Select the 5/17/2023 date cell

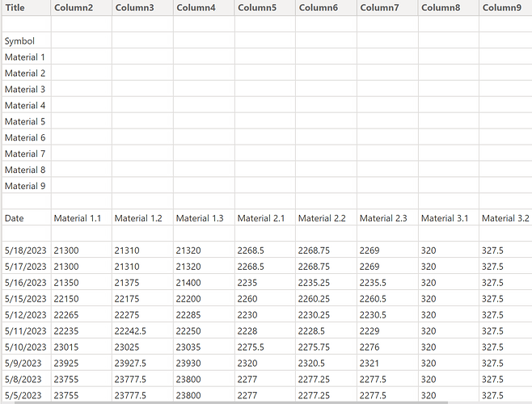pyautogui.click(x=27, y=267)
